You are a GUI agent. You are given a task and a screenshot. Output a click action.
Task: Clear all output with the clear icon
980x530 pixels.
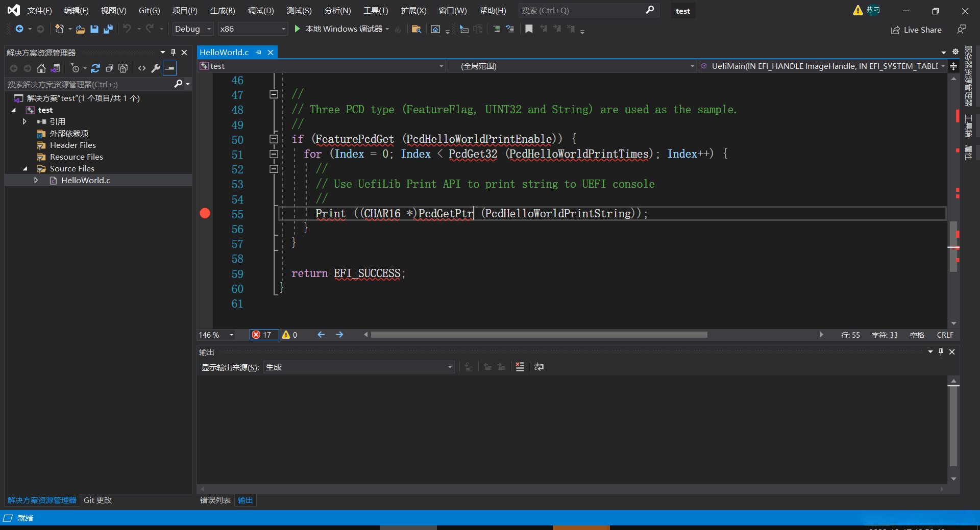tap(520, 367)
